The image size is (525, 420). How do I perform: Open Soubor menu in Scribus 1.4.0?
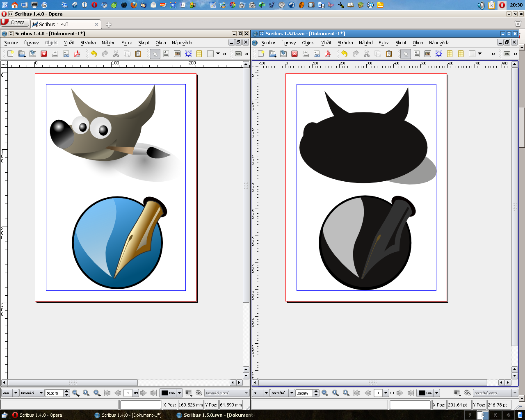click(x=11, y=43)
